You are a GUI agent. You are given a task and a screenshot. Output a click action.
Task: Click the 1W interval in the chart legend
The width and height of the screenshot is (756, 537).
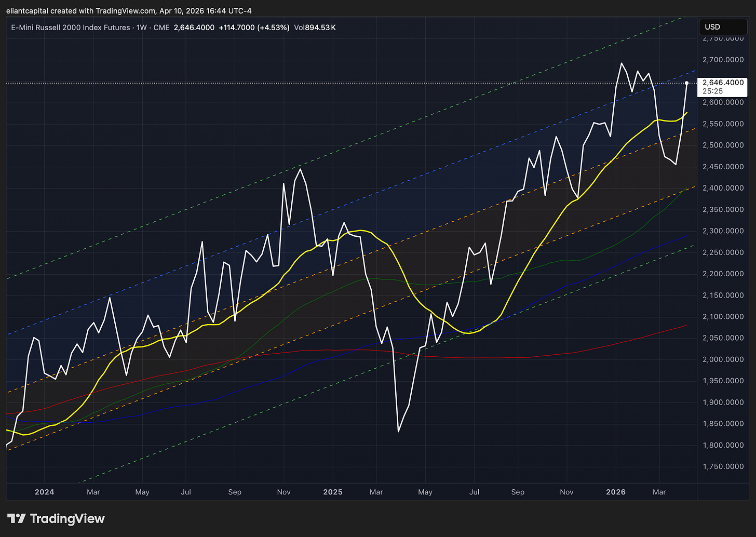pyautogui.click(x=142, y=28)
